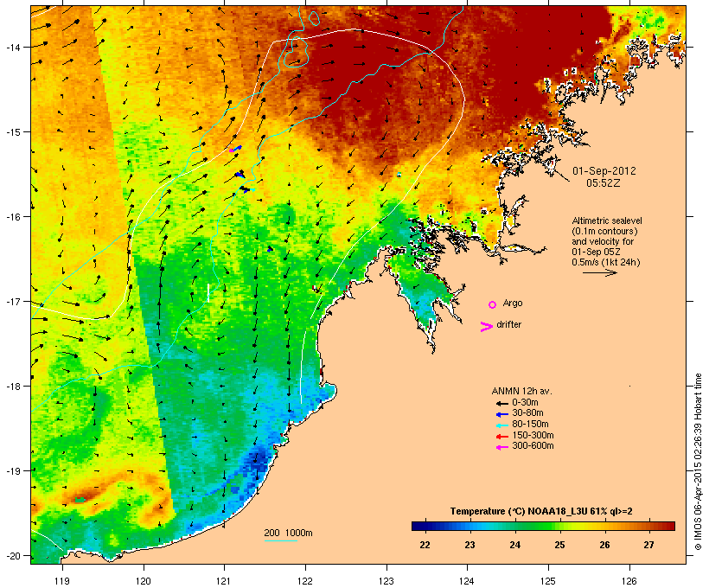Click the longitude axis label 126

click(629, 581)
